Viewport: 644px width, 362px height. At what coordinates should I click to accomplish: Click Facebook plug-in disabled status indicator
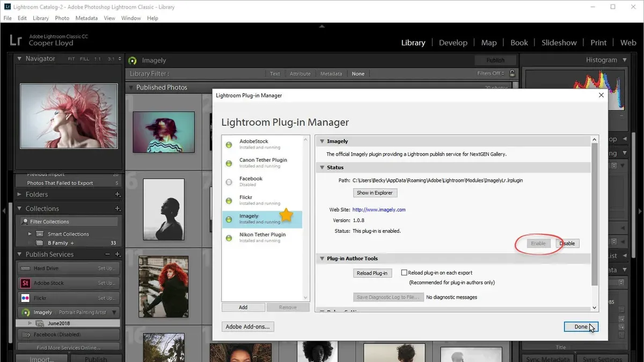(229, 182)
